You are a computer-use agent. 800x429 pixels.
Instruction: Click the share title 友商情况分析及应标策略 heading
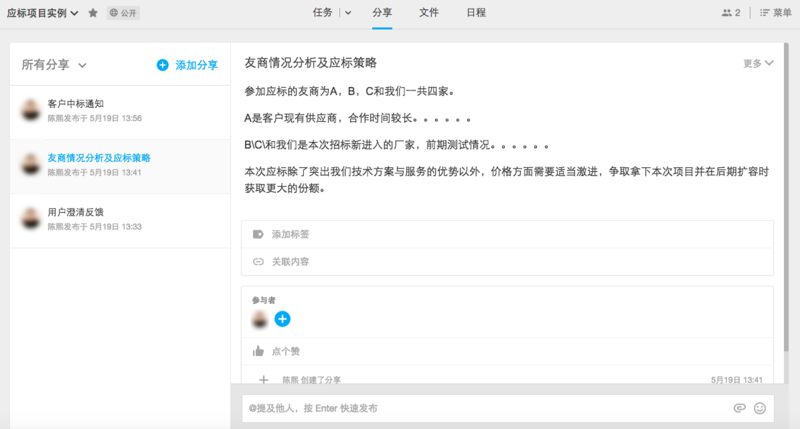310,63
